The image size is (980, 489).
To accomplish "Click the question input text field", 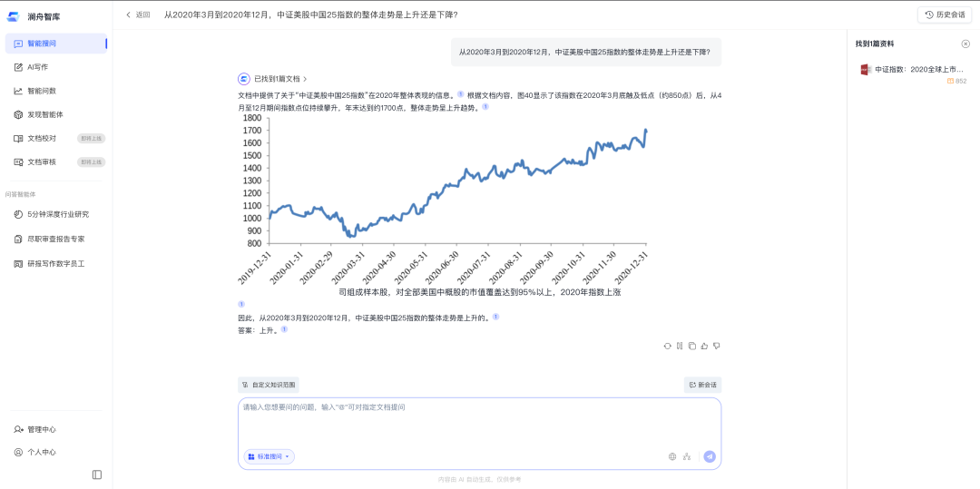I will [x=479, y=422].
